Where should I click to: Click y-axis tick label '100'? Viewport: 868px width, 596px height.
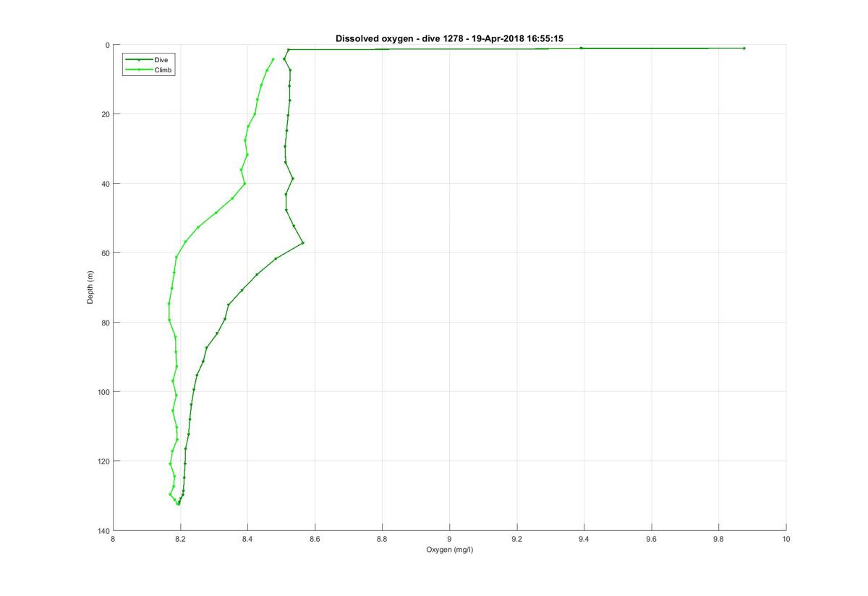tap(103, 392)
